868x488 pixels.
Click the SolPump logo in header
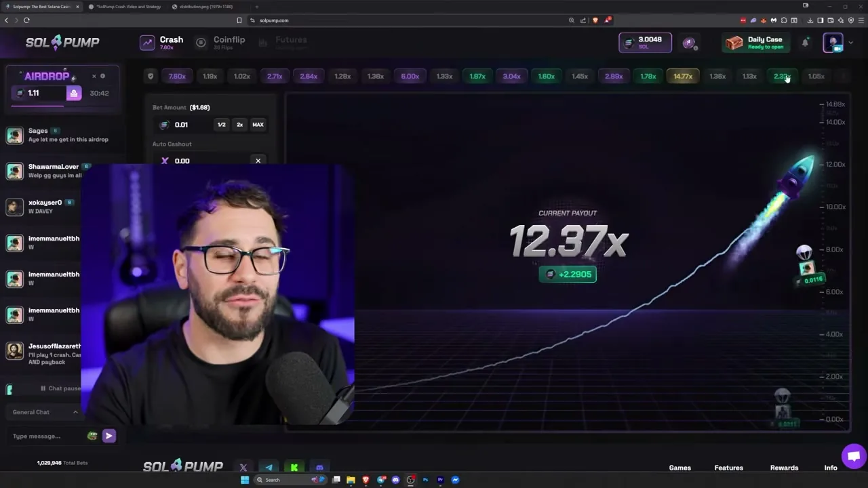(62, 42)
